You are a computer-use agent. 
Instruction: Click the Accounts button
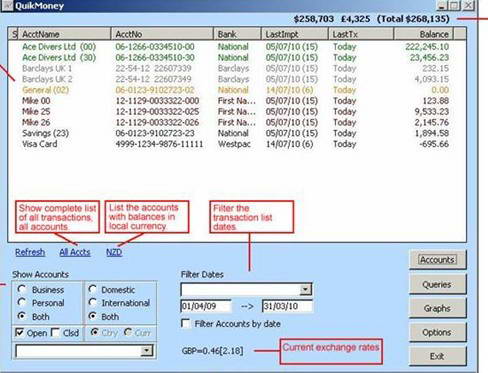[437, 260]
